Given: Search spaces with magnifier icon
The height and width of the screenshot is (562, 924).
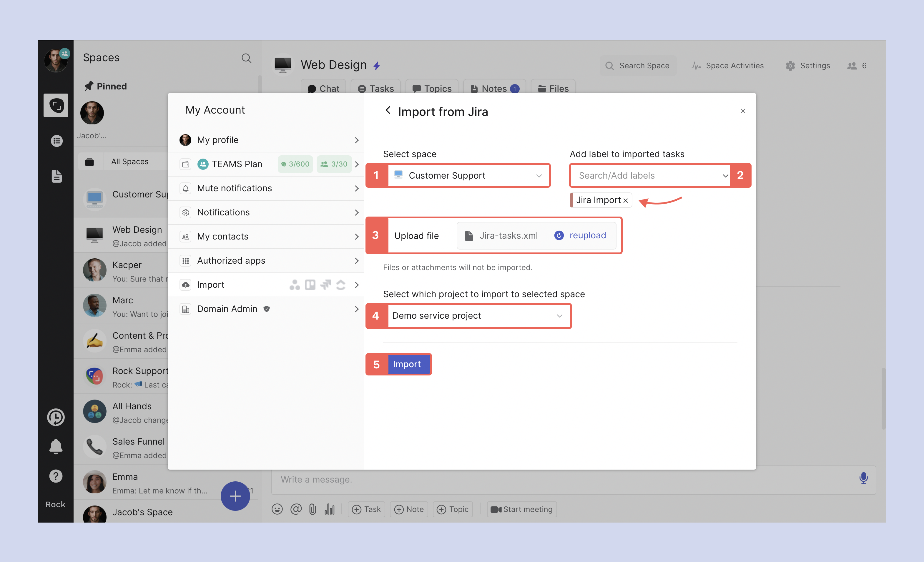Looking at the screenshot, I should click(246, 58).
